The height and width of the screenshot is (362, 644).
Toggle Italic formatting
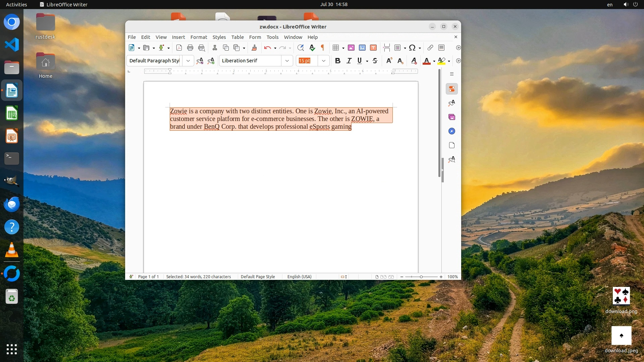pyautogui.click(x=349, y=61)
